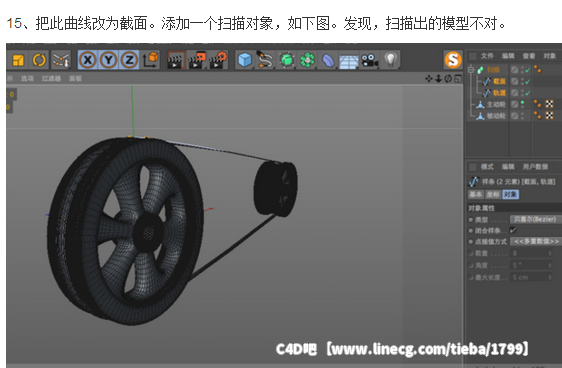Open viewport 过滤器 menu
The width and height of the screenshot is (562, 368).
pos(51,78)
